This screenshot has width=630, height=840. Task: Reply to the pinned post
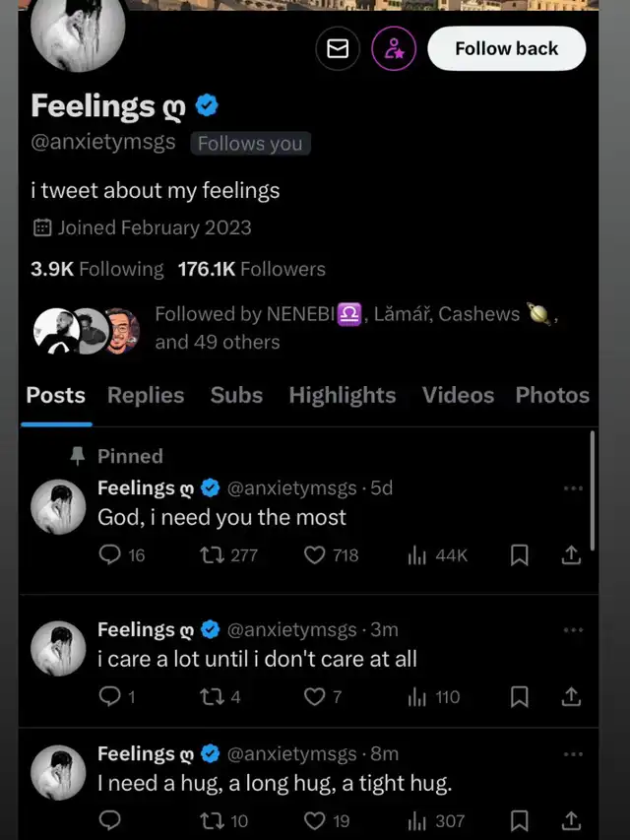click(110, 555)
